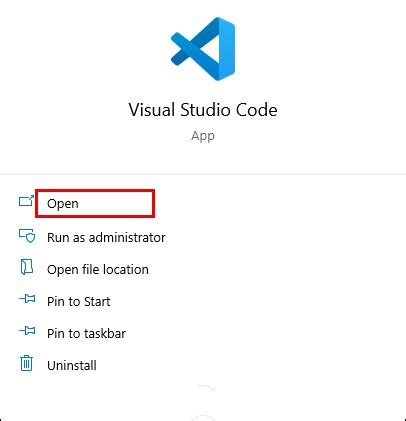Click the Open launch icon

point(26,201)
